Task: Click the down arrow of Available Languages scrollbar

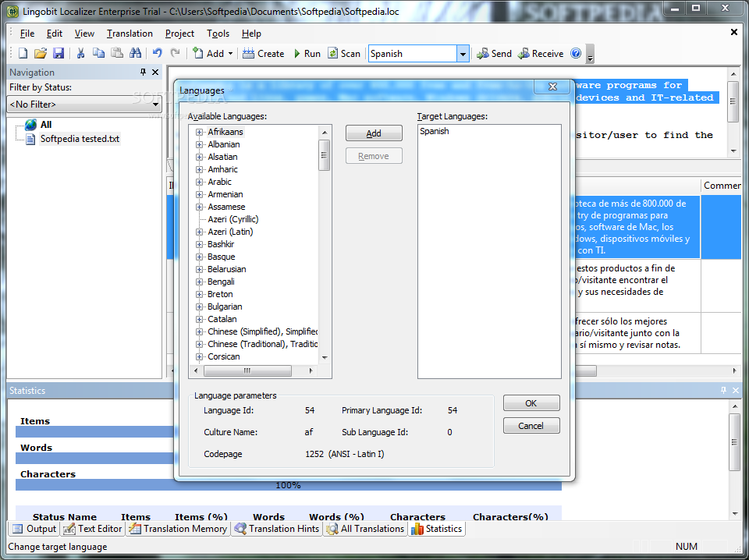Action: [x=325, y=357]
